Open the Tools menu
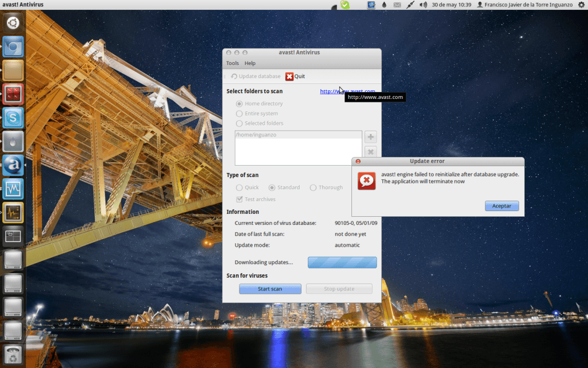The width and height of the screenshot is (588, 368). pyautogui.click(x=233, y=63)
